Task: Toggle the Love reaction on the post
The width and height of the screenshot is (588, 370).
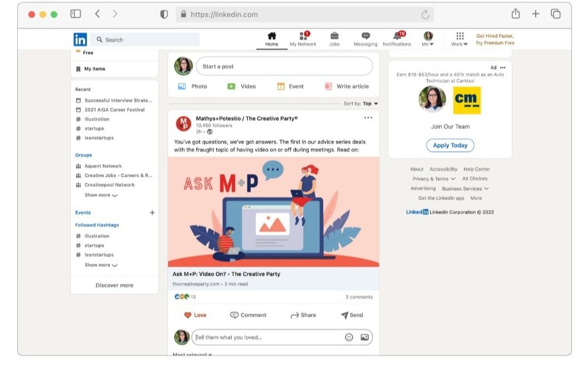Action: [195, 316]
